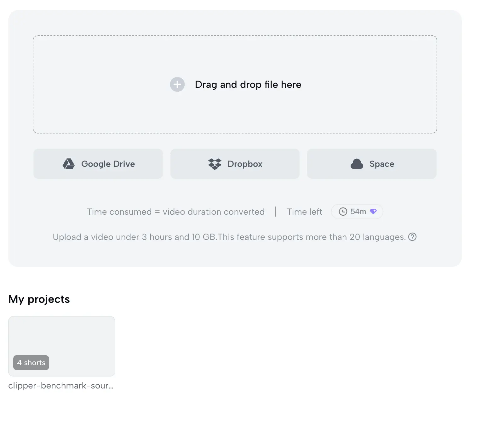This screenshot has width=504, height=425.
Task: Open the 54m time left badge
Action: [x=357, y=212]
